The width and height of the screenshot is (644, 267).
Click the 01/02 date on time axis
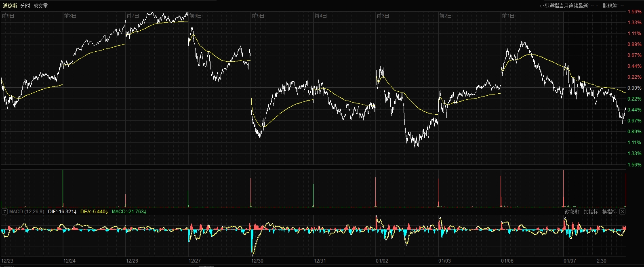point(382,261)
